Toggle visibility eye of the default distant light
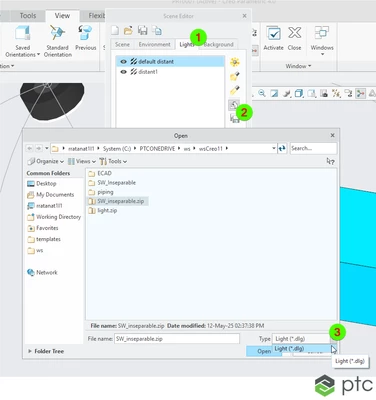Viewport: 376px width, 400px height. point(123,62)
